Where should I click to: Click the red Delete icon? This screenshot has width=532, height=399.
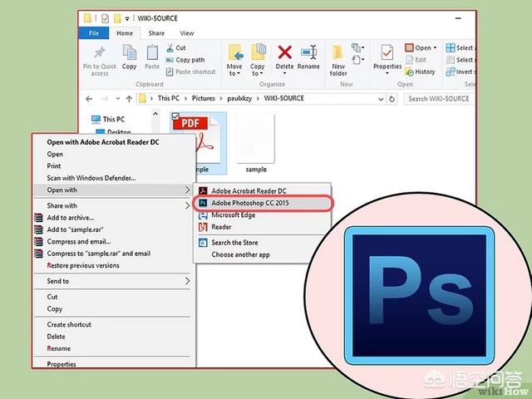pyautogui.click(x=284, y=52)
